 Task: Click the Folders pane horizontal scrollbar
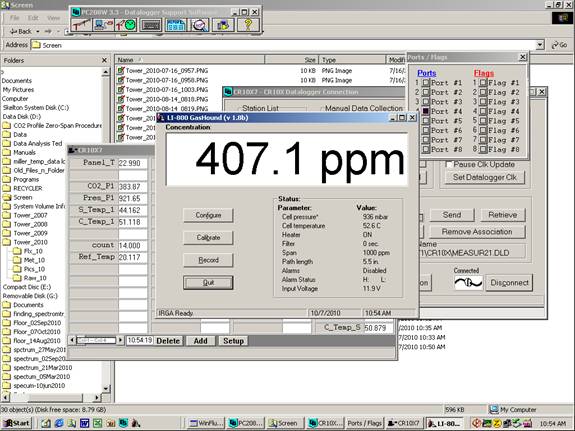52,397
